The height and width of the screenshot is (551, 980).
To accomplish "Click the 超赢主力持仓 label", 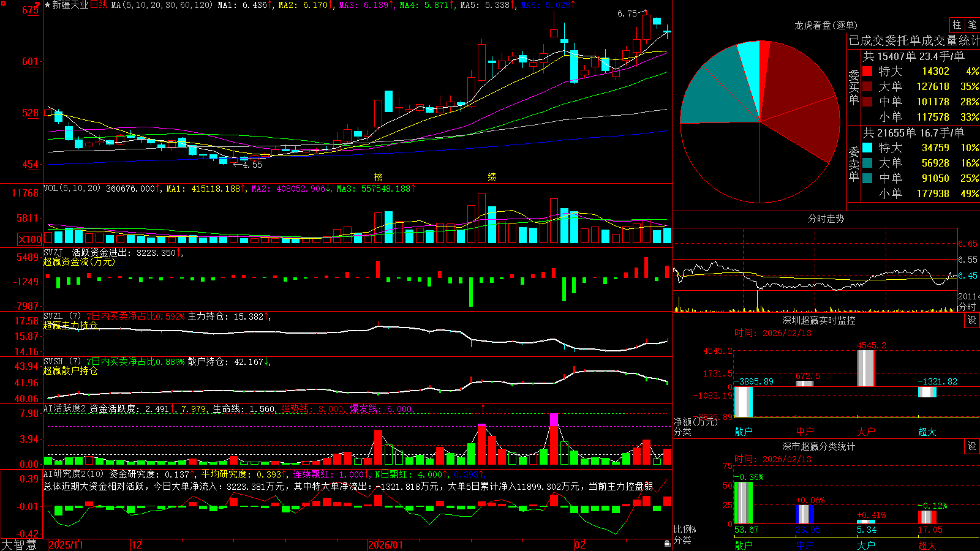I will (70, 325).
